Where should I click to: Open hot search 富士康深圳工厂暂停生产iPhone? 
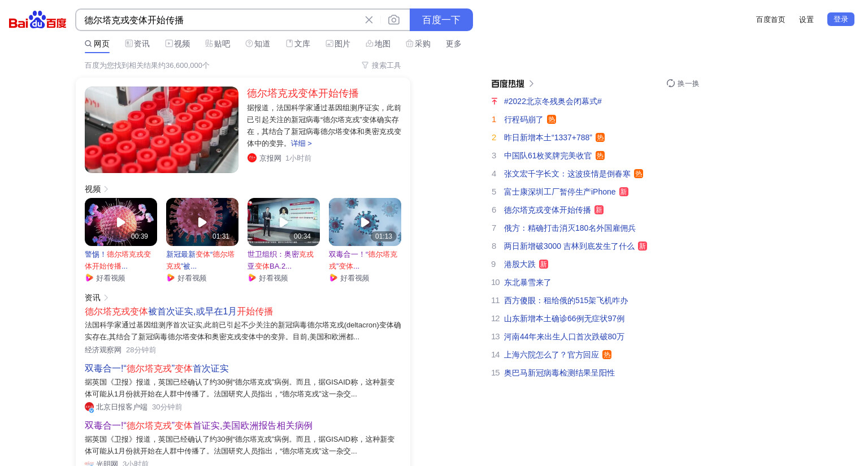coord(560,192)
